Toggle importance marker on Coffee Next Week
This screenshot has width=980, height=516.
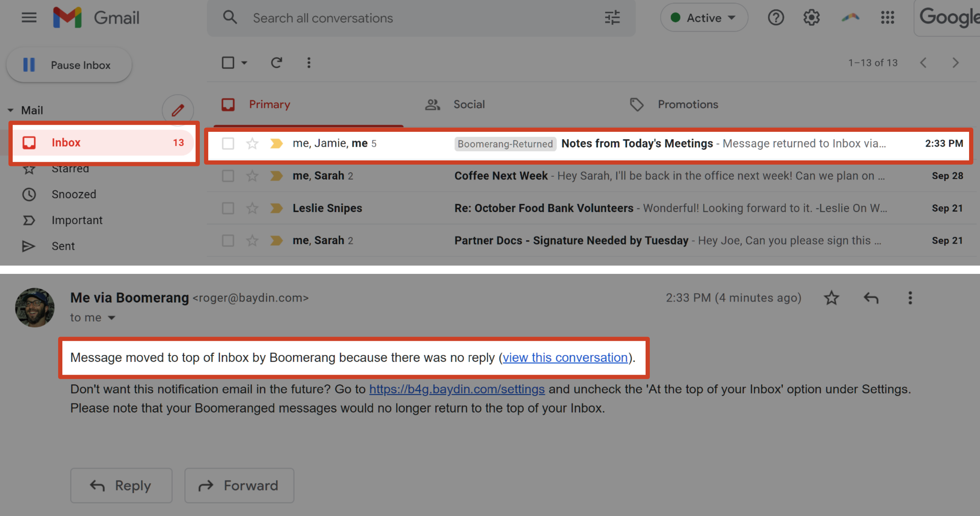(x=277, y=176)
